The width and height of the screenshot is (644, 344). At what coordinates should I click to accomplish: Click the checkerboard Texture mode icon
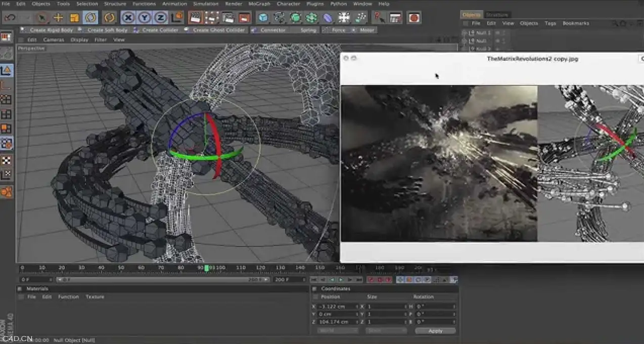(x=7, y=160)
